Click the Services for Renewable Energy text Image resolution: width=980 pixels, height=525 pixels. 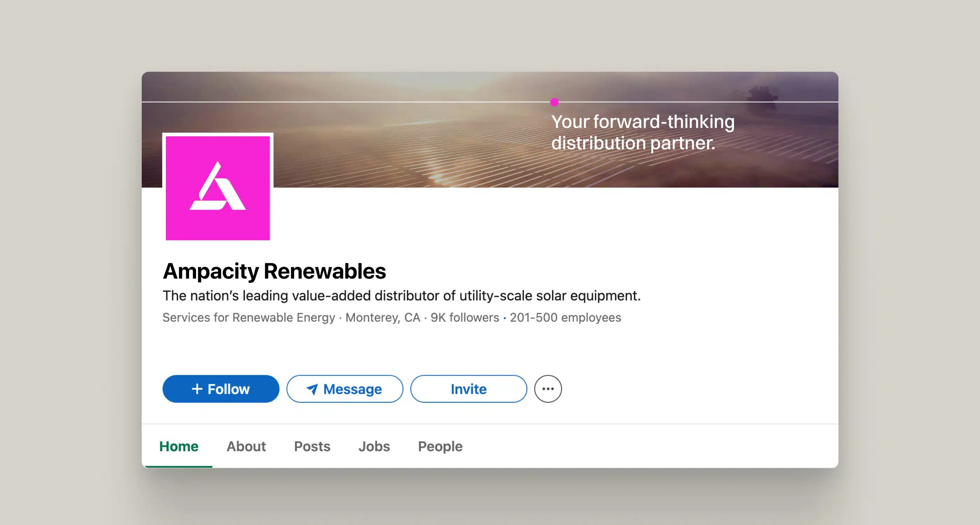(249, 317)
